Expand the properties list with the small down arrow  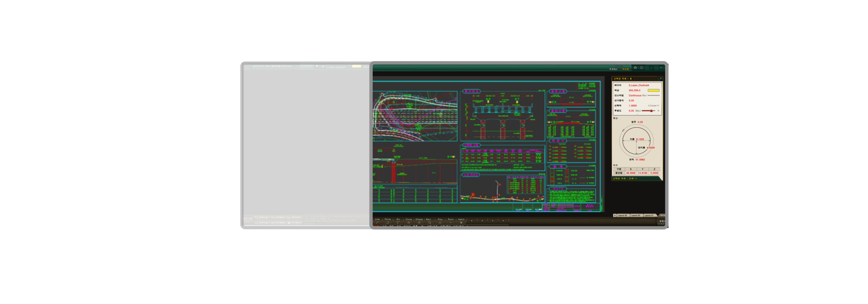[x=637, y=115]
